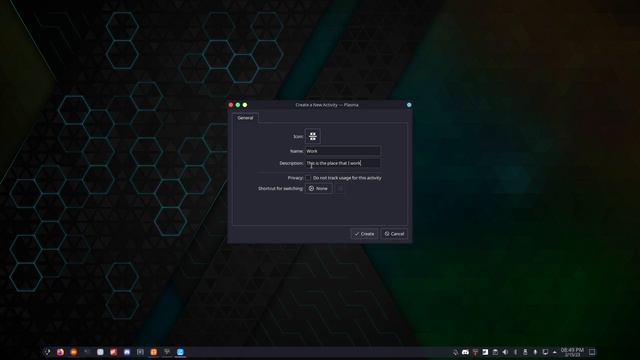
Task: Open the microphone tray icon
Action: click(536, 352)
